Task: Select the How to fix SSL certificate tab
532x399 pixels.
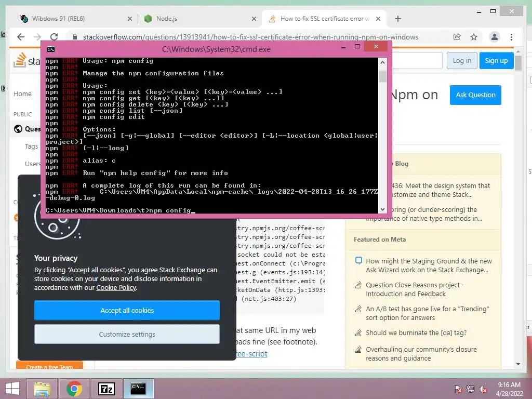Action: coord(324,19)
